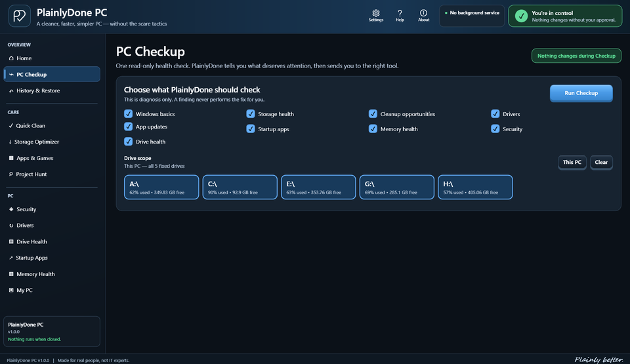Click the You're in control banner
The width and height of the screenshot is (630, 364).
565,16
